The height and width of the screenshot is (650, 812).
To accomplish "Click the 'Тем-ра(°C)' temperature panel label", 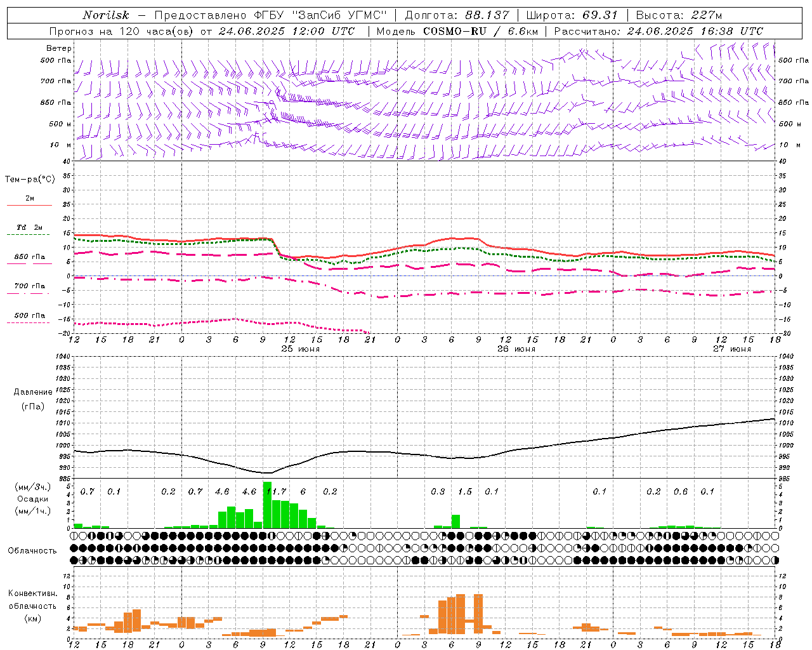I will click(30, 180).
